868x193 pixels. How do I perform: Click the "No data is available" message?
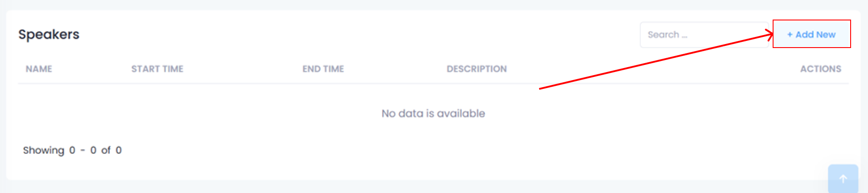click(433, 113)
